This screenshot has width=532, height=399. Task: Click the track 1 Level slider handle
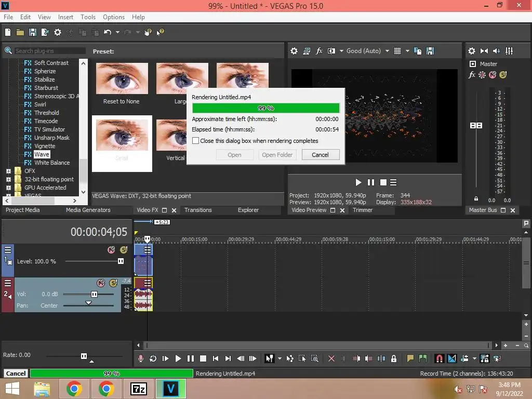pyautogui.click(x=121, y=261)
